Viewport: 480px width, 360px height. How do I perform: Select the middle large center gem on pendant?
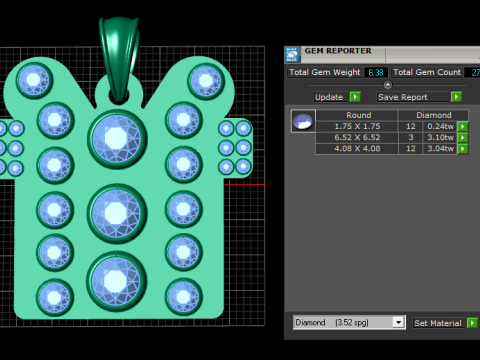pyautogui.click(x=117, y=213)
